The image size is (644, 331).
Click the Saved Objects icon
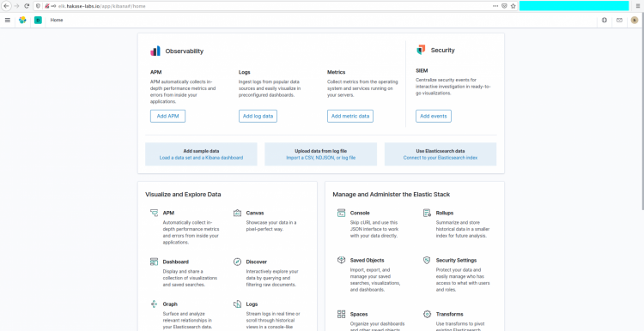tap(341, 260)
